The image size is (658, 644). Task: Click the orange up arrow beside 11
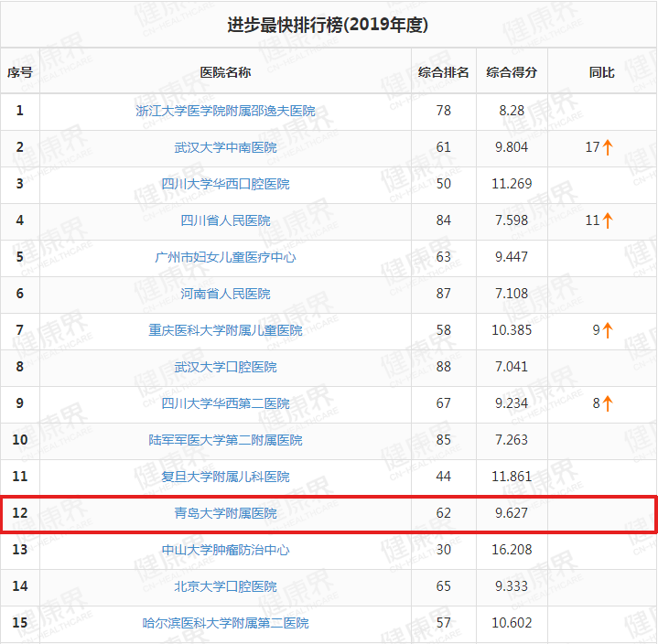[608, 220]
